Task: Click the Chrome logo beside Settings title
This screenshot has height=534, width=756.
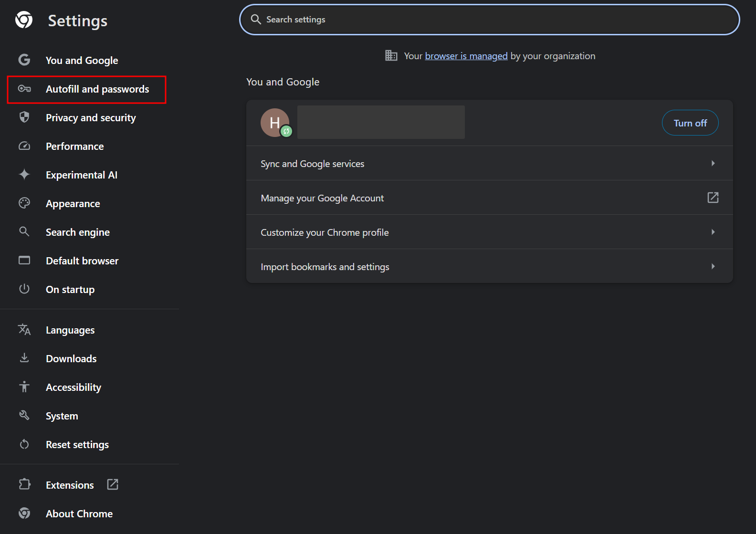Action: coord(24,20)
